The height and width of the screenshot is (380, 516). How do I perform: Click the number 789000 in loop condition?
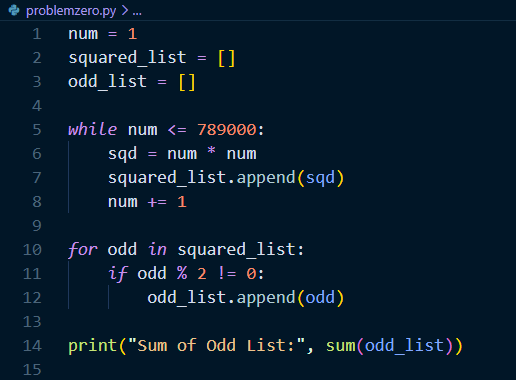[x=227, y=130]
